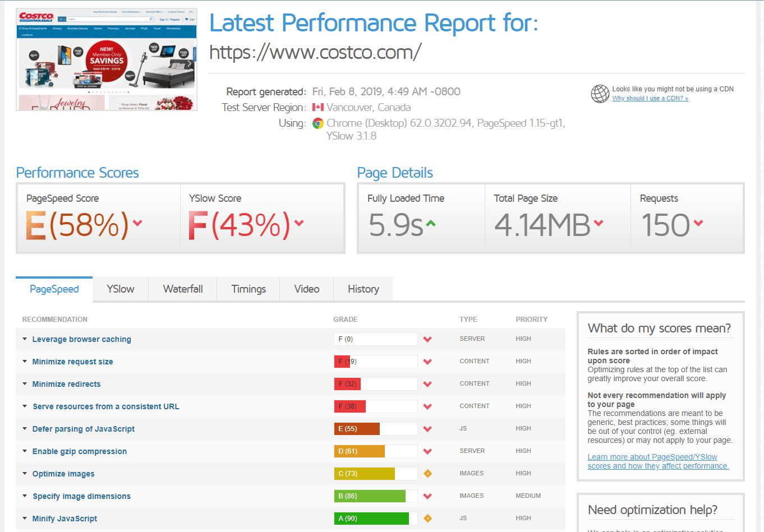Click the MEDIUM priority for Specify image dimensions
764x532 pixels.
[x=528, y=496]
